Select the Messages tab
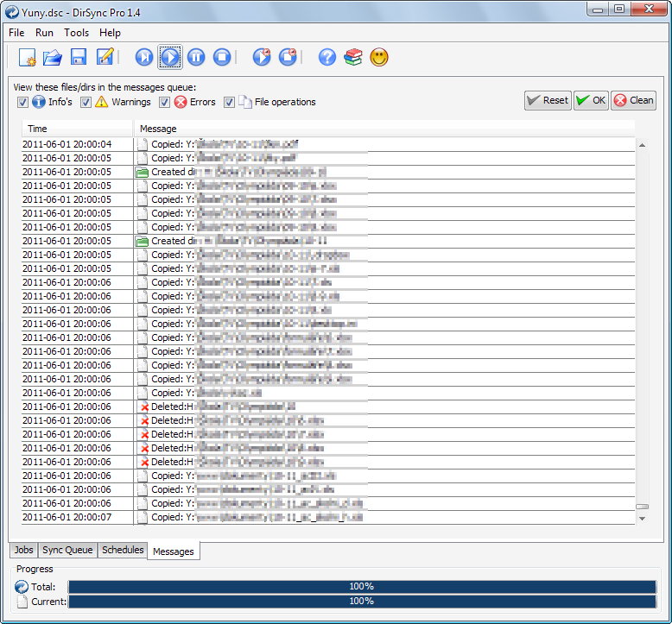The image size is (672, 624). coord(173,552)
